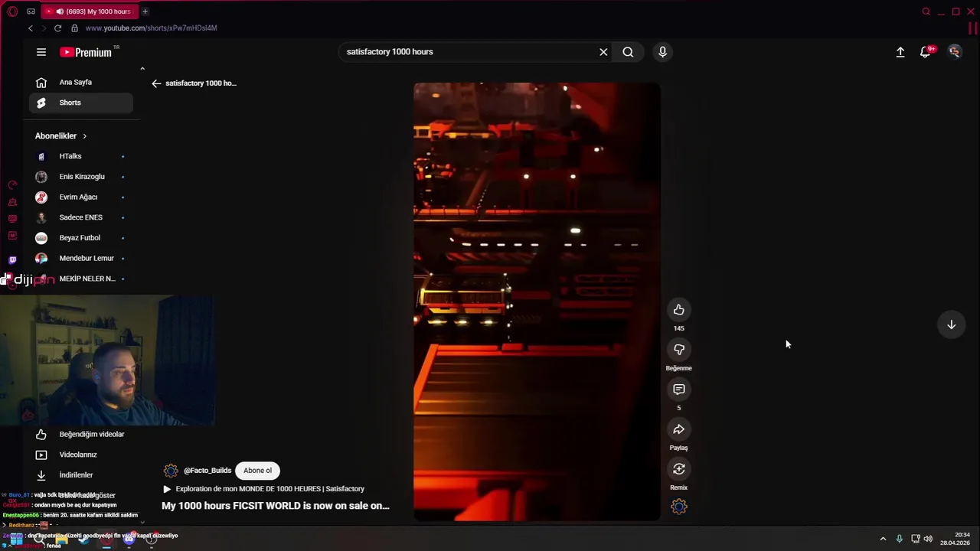Click the Short title My 1000 hours FICSIT WORLD

[276, 506]
